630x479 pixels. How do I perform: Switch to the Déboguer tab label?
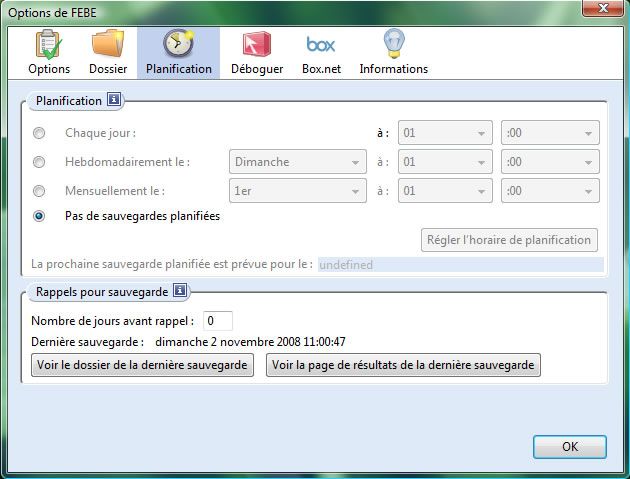[257, 69]
